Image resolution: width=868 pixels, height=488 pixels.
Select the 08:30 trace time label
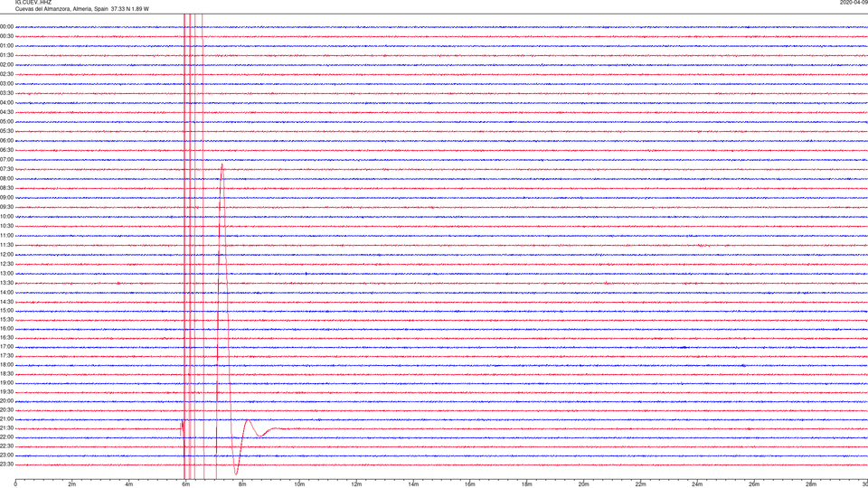pos(6,188)
